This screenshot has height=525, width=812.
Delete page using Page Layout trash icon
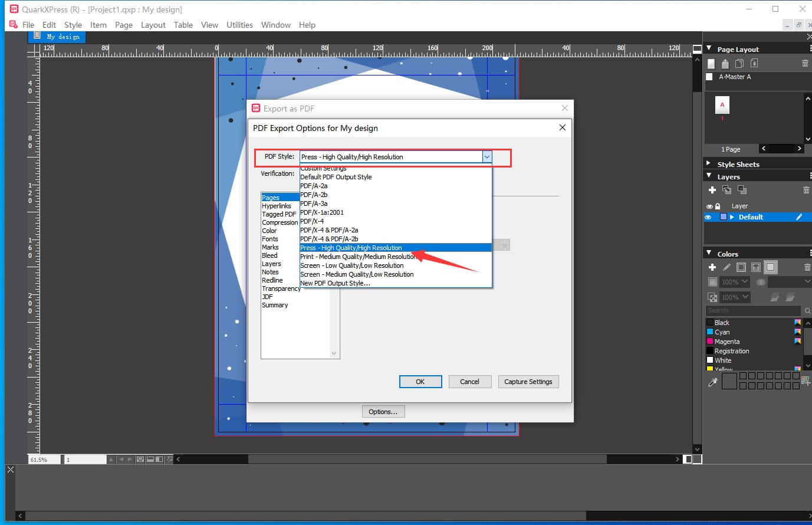tap(805, 64)
